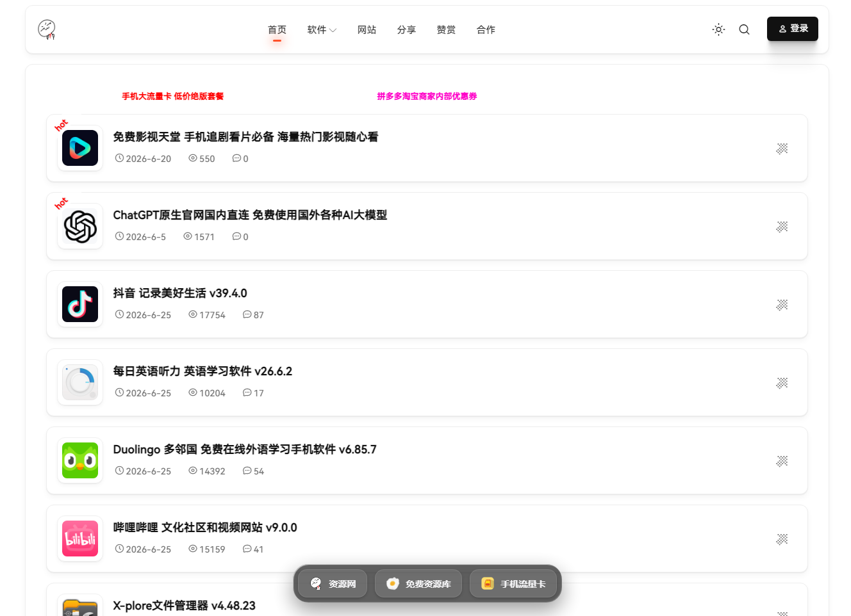Open the 哔哩哔哩 文化社区和视频网站 v9.0.0 post
The image size is (851, 616).
click(205, 528)
